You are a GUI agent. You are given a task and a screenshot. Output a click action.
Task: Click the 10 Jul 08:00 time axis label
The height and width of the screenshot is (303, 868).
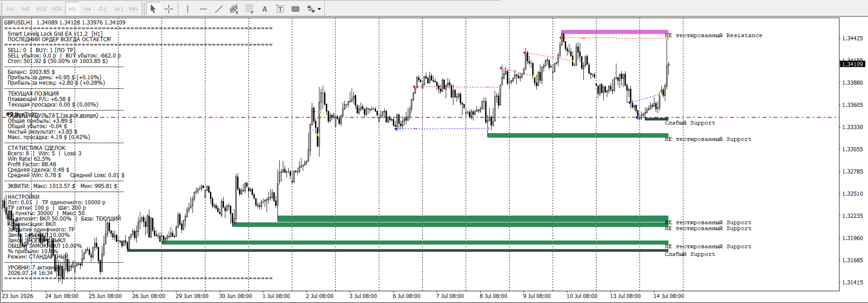(582, 296)
